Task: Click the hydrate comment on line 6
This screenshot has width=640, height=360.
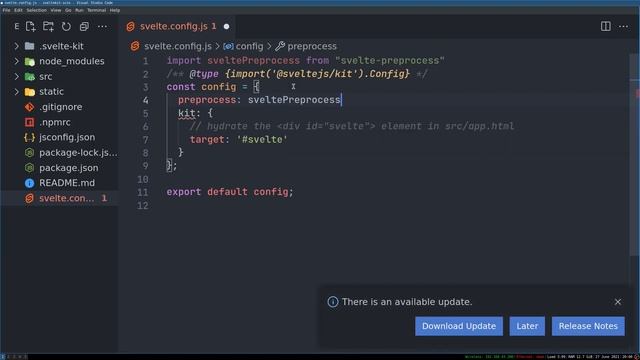Action: pos(352,126)
